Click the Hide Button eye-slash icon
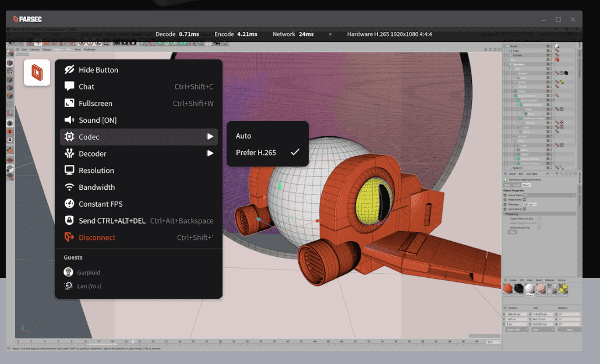 69,70
